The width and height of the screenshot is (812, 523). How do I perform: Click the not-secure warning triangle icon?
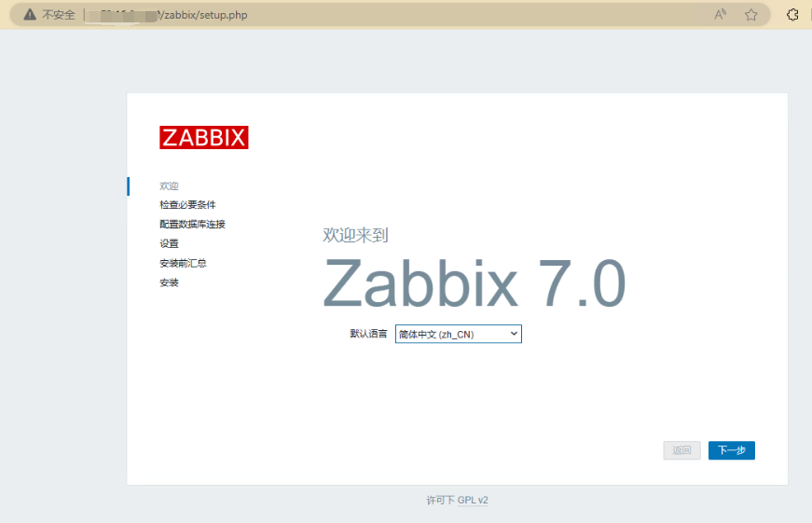(30, 15)
